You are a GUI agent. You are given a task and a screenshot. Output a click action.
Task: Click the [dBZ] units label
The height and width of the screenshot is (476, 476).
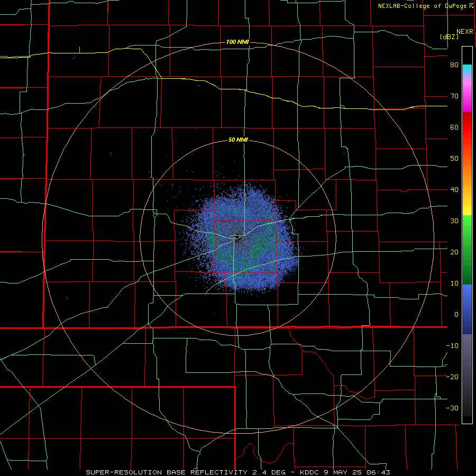(449, 37)
